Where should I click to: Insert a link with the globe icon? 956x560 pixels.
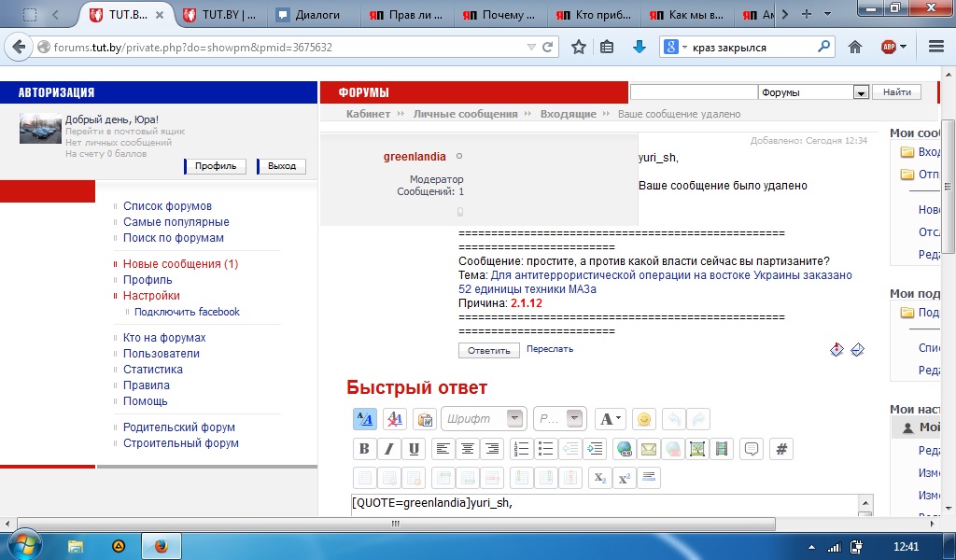pyautogui.click(x=625, y=449)
